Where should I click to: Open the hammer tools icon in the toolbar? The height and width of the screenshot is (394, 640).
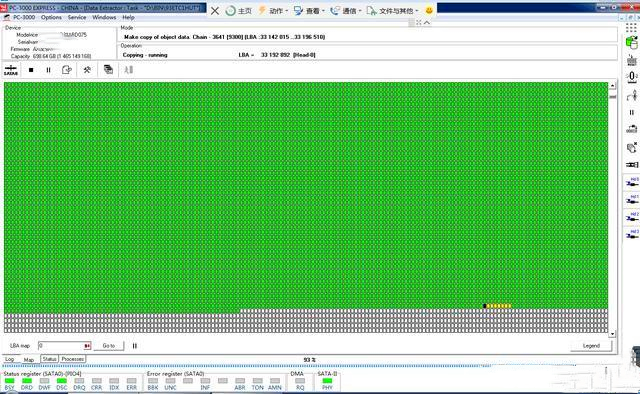pyautogui.click(x=87, y=70)
